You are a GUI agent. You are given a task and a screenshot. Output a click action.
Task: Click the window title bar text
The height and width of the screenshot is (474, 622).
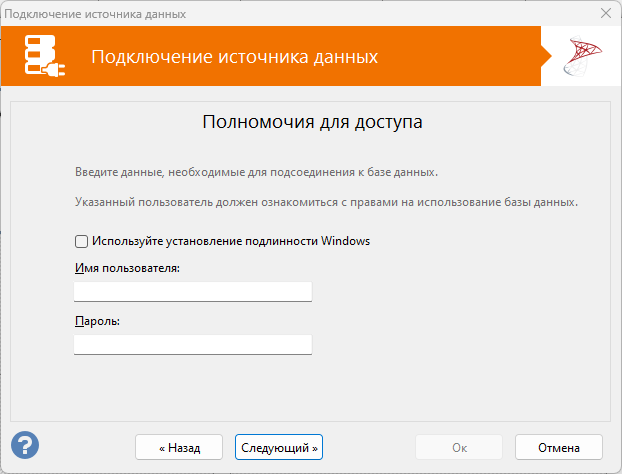click(x=94, y=13)
